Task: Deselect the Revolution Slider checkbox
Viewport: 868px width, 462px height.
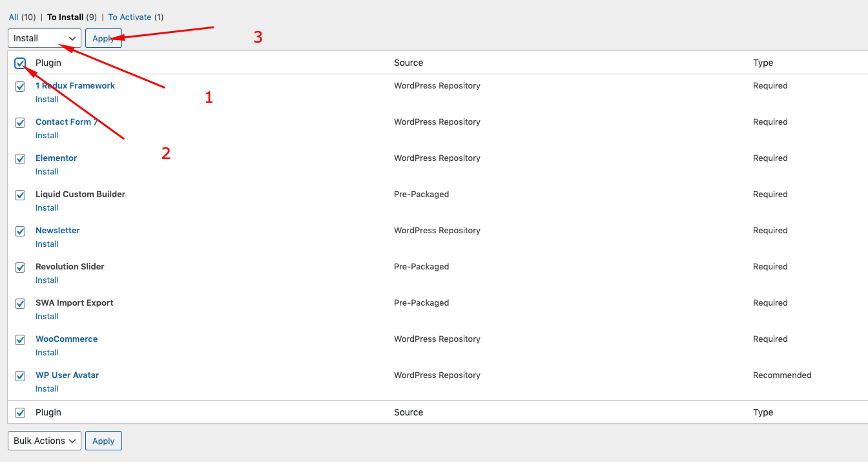Action: (20, 268)
